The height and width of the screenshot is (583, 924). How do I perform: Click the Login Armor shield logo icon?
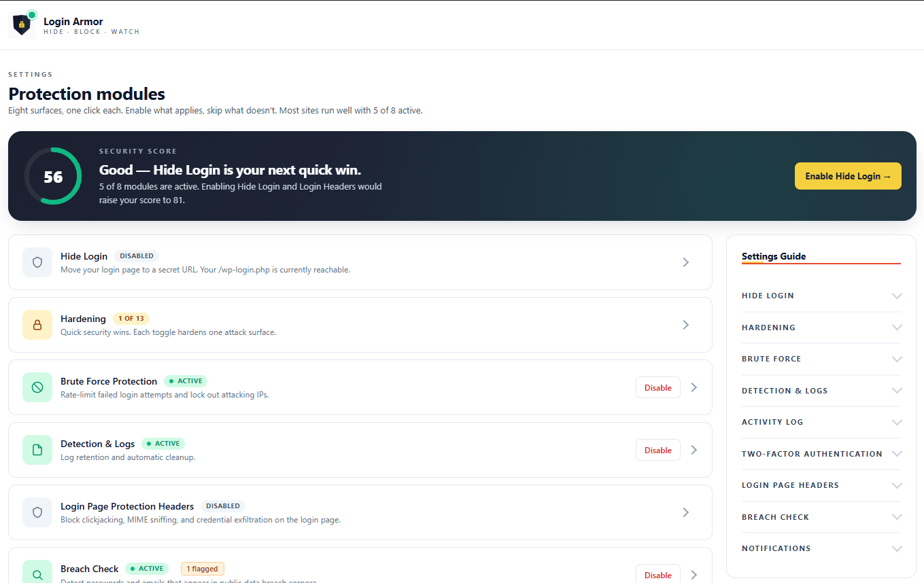(21, 24)
